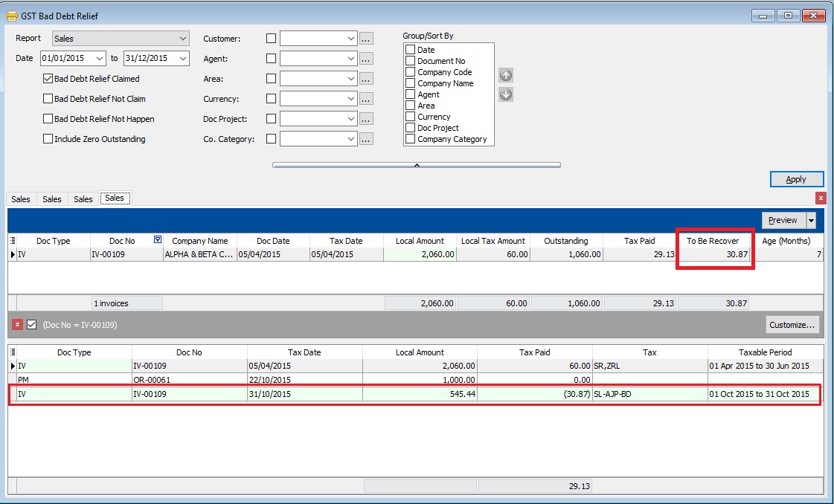834x504 pixels.
Task: Click the Apply button
Action: click(x=796, y=179)
